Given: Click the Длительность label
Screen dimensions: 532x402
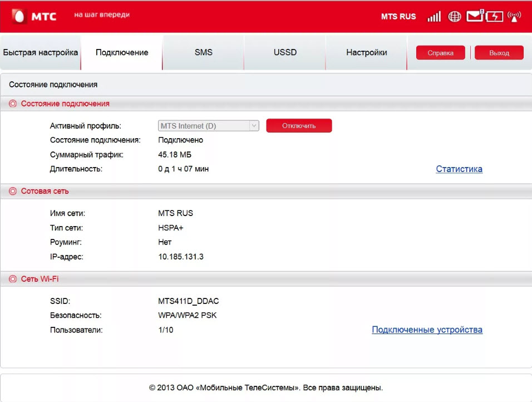Looking at the screenshot, I should [76, 169].
